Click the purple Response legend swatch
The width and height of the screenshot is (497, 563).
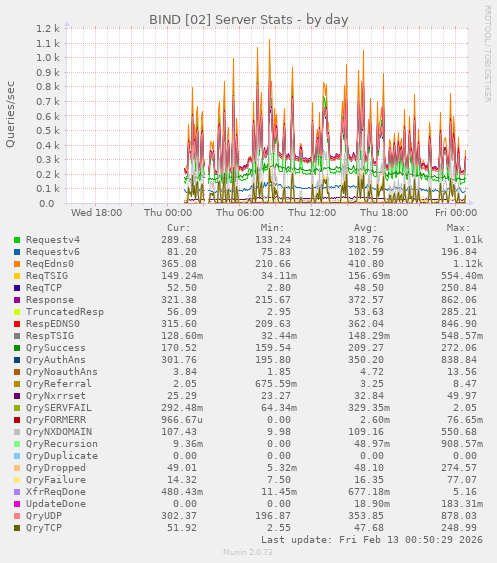click(x=17, y=300)
